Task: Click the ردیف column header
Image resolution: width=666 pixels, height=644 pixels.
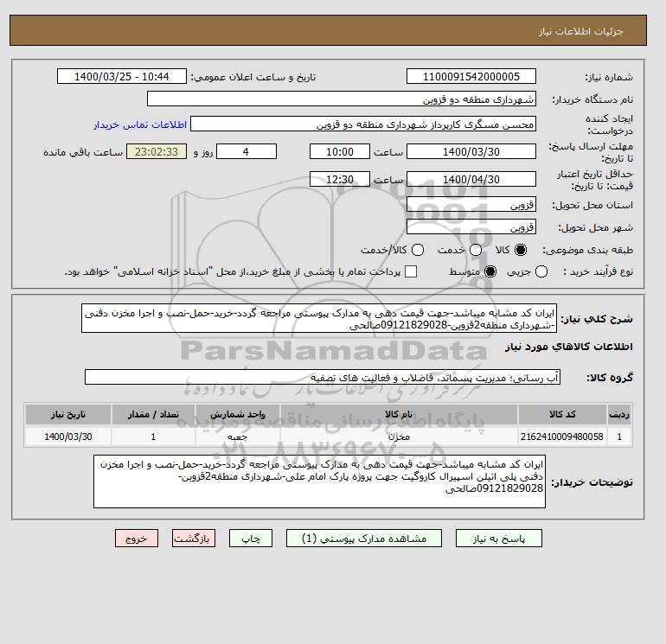Action: pyautogui.click(x=619, y=414)
